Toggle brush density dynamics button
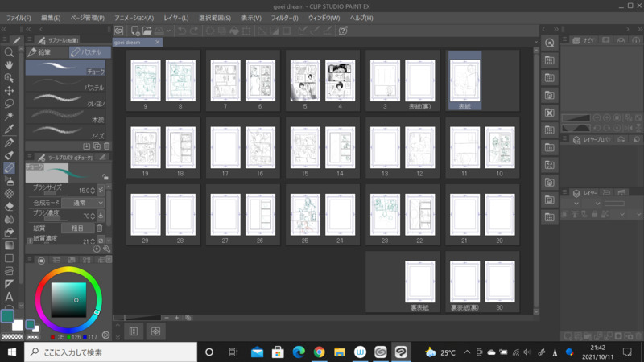Screen dimensions: 644x362 [101, 215]
